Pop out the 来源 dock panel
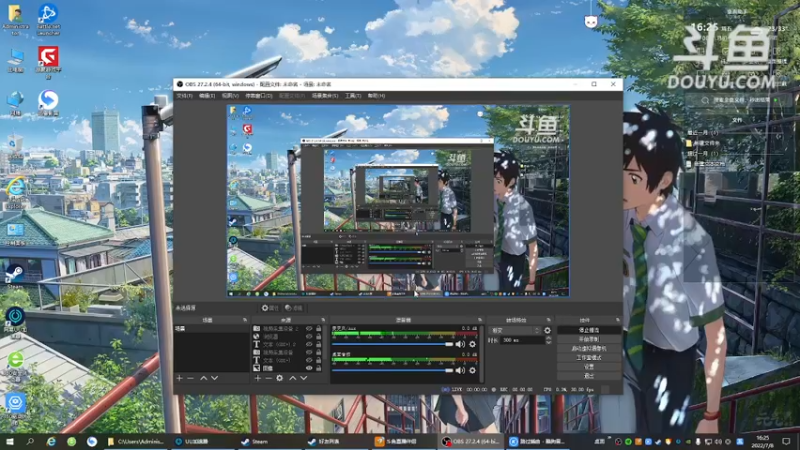Image resolution: width=800 pixels, height=450 pixels. tap(323, 320)
